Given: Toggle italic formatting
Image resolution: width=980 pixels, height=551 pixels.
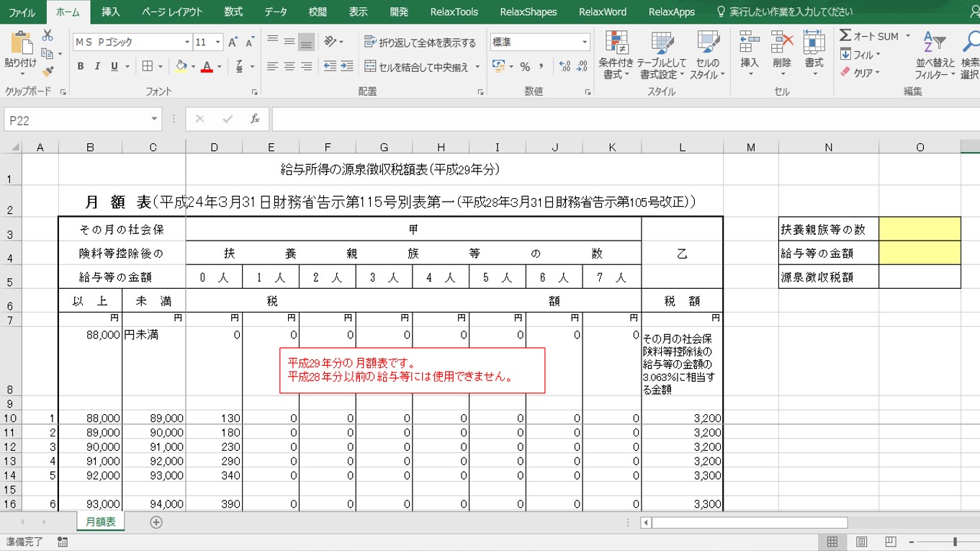Looking at the screenshot, I should (x=96, y=66).
